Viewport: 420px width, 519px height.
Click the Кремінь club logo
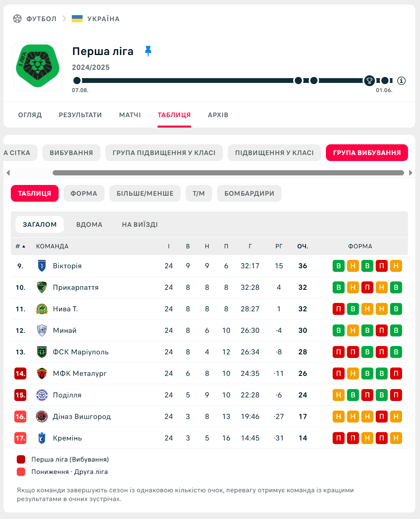pos(42,438)
